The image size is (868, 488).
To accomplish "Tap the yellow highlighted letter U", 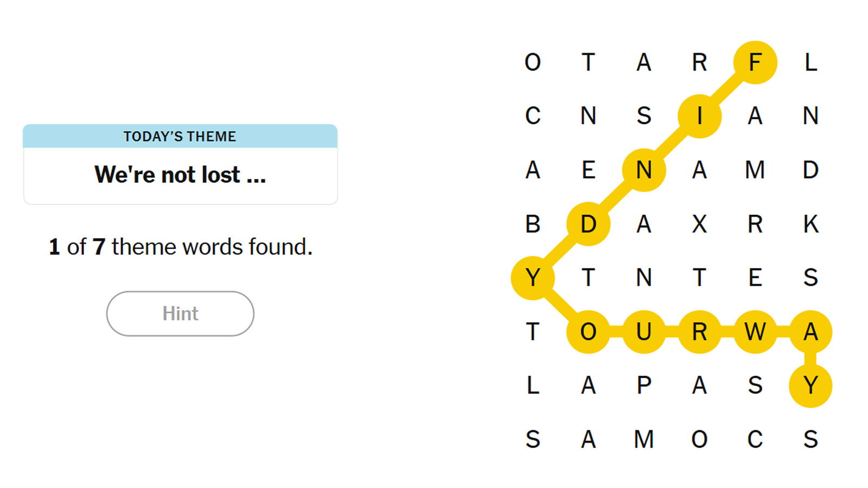I will coord(644,331).
